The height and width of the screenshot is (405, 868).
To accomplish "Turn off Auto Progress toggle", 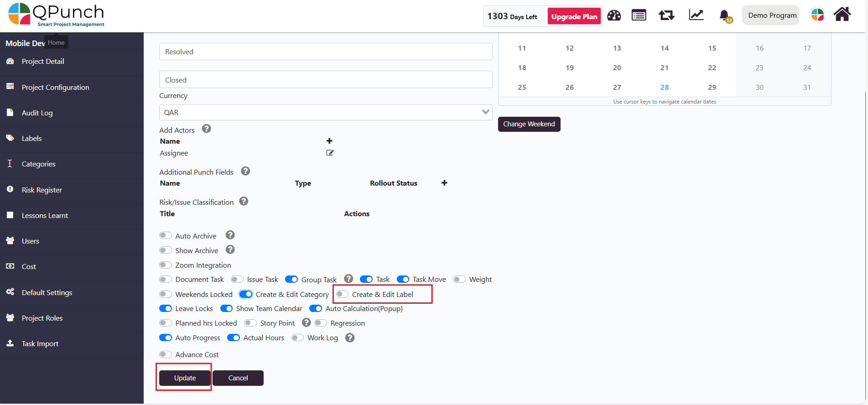I will coord(166,337).
